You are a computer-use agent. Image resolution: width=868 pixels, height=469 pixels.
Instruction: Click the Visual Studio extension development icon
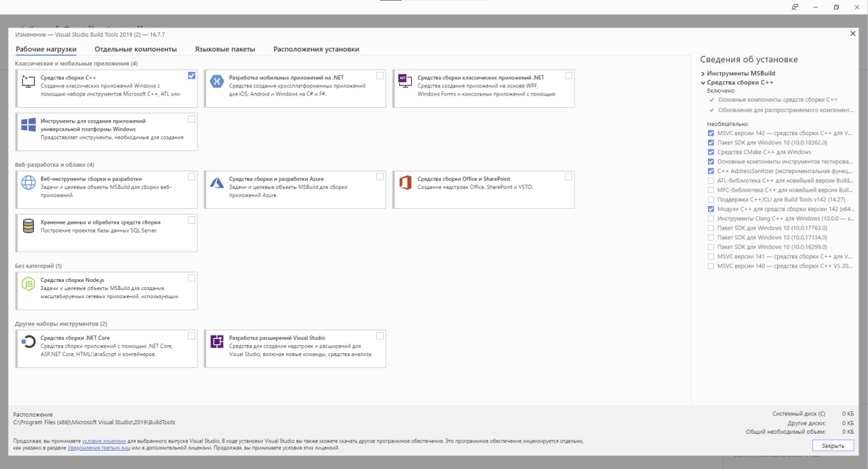click(217, 342)
